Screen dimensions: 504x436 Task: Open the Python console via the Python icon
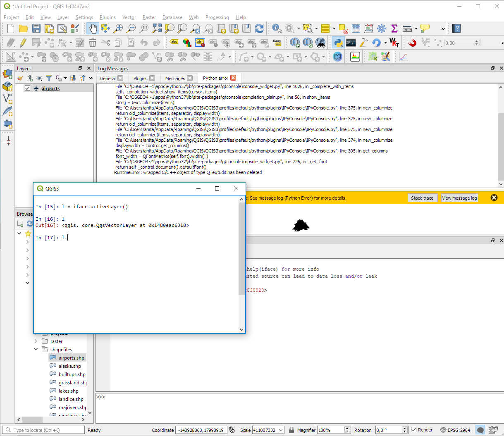click(338, 43)
